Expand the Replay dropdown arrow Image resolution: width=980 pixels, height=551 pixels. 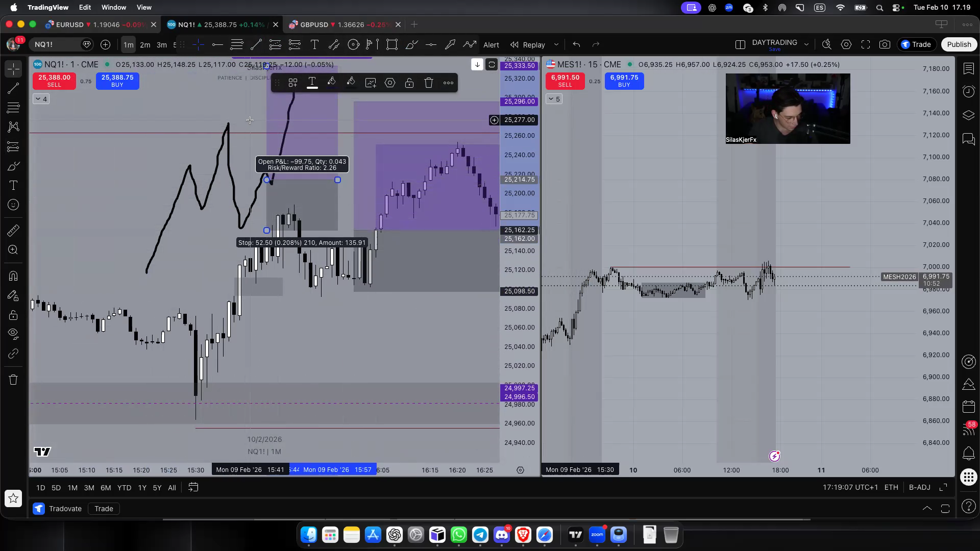tap(556, 45)
